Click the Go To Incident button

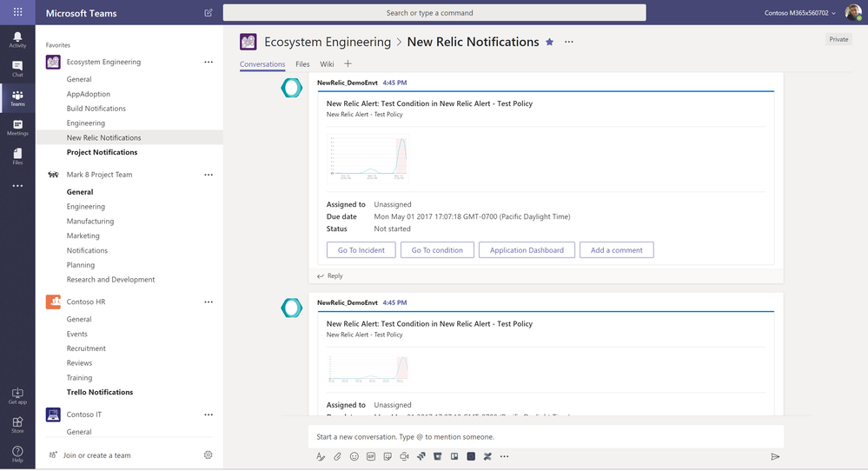click(x=361, y=250)
